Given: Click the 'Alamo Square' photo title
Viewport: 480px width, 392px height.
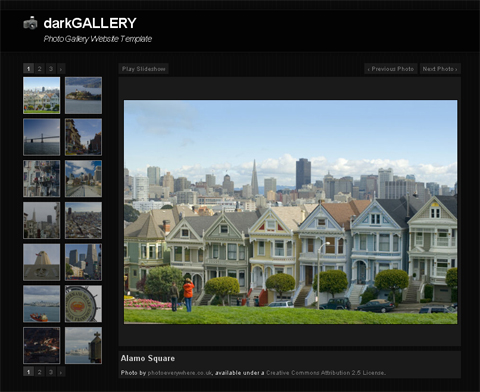Looking at the screenshot, I should [x=148, y=358].
